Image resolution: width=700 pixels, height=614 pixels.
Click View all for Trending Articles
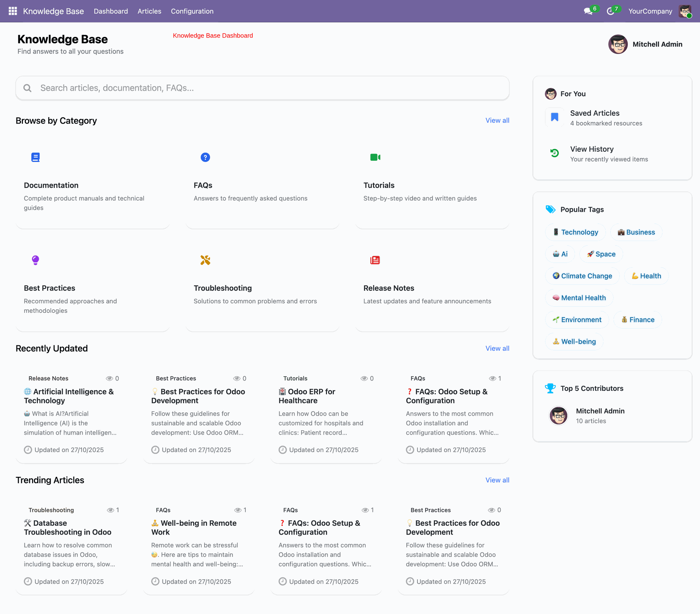click(497, 480)
